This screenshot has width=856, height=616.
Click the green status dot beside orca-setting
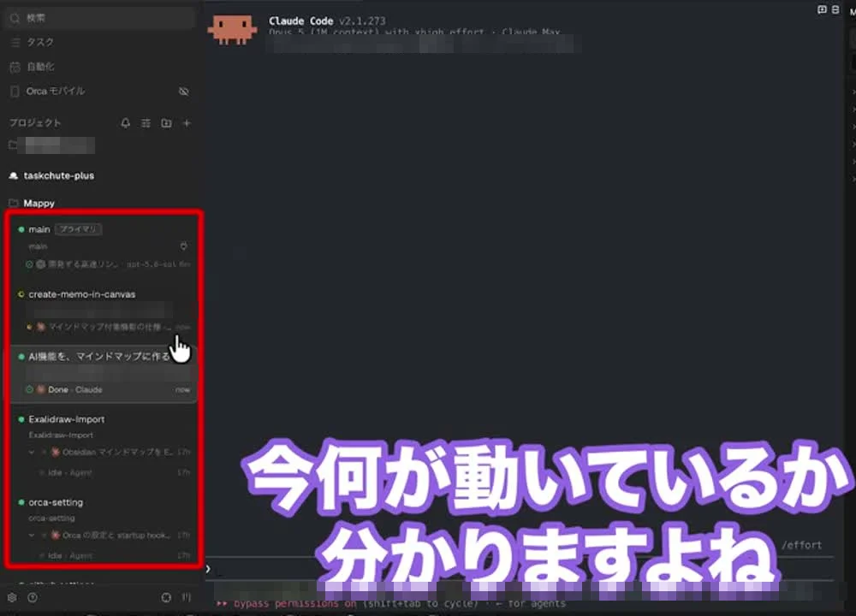pos(21,502)
